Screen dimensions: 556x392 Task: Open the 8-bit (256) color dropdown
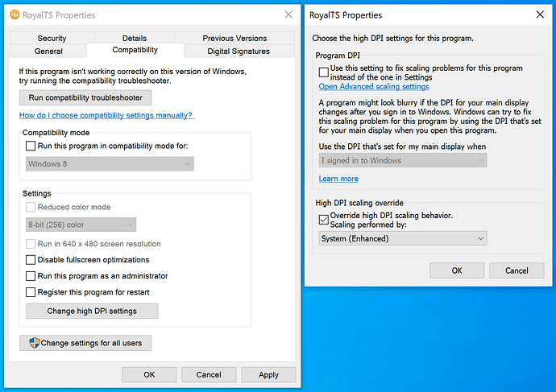click(80, 225)
